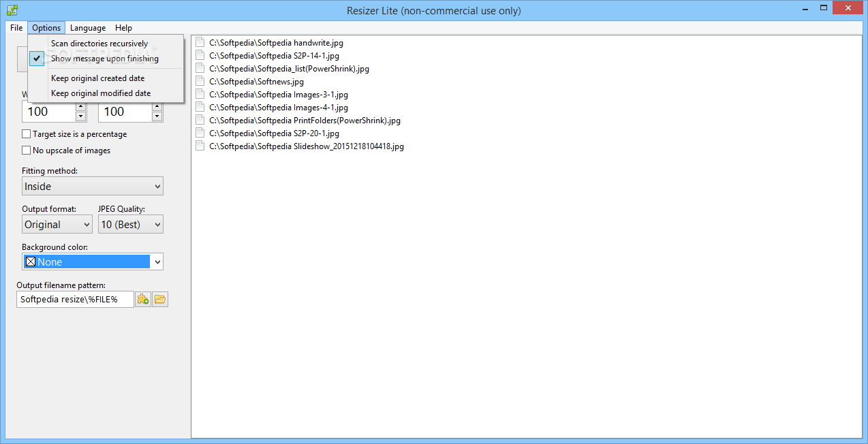Open the File menu
Viewport: 868px width, 444px height.
pos(16,28)
